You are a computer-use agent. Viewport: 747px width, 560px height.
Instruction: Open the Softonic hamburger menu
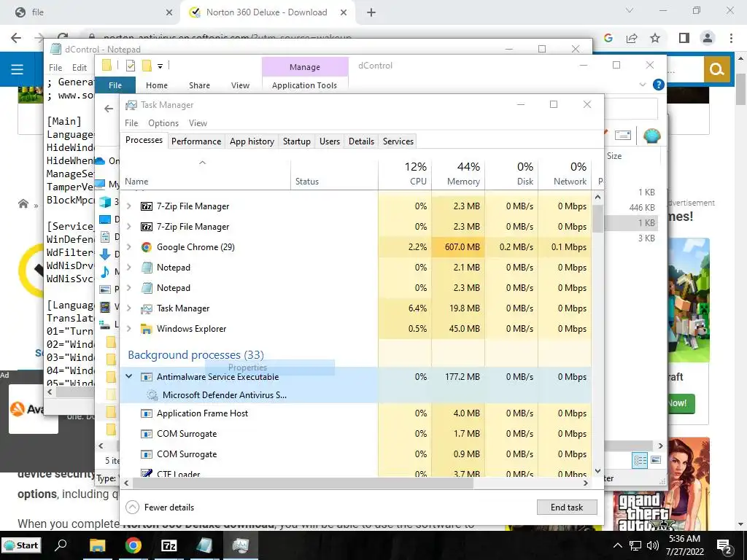(18, 69)
